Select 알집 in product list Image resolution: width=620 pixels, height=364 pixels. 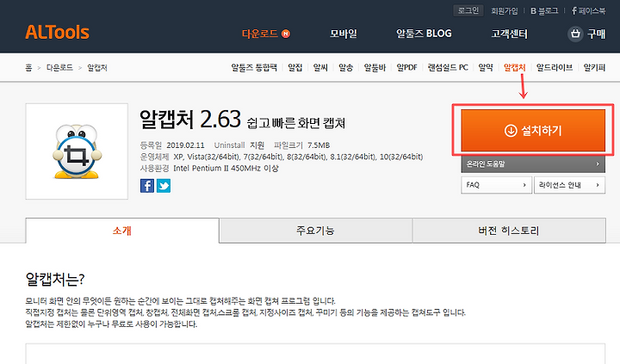coord(295,68)
